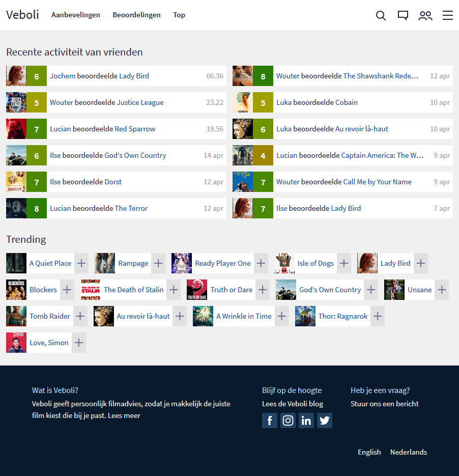459x476 pixels.
Task: Add A Quiet Place with plus icon
Action: (x=81, y=263)
